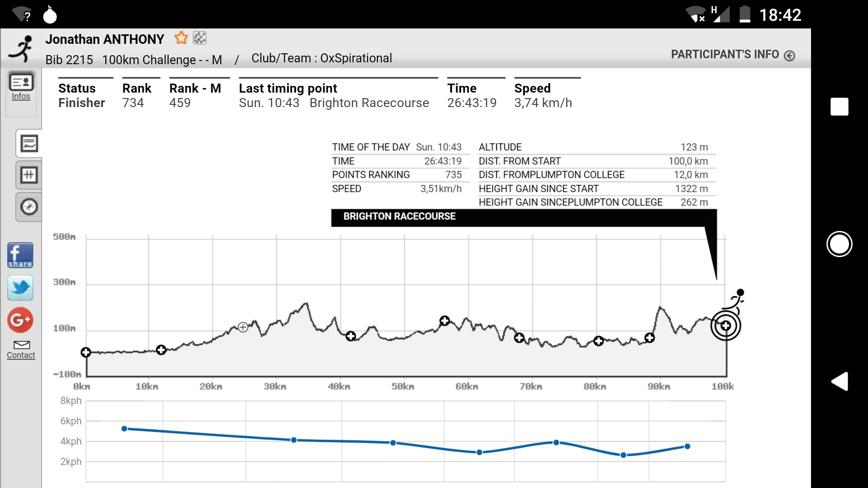Image resolution: width=868 pixels, height=488 pixels.
Task: Select the checkpoint marker near 12km
Action: point(161,350)
